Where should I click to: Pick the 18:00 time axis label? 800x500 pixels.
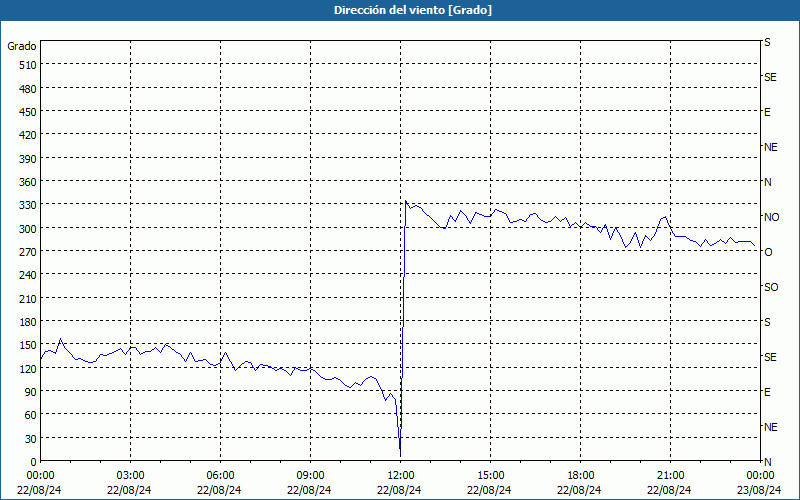pos(580,476)
